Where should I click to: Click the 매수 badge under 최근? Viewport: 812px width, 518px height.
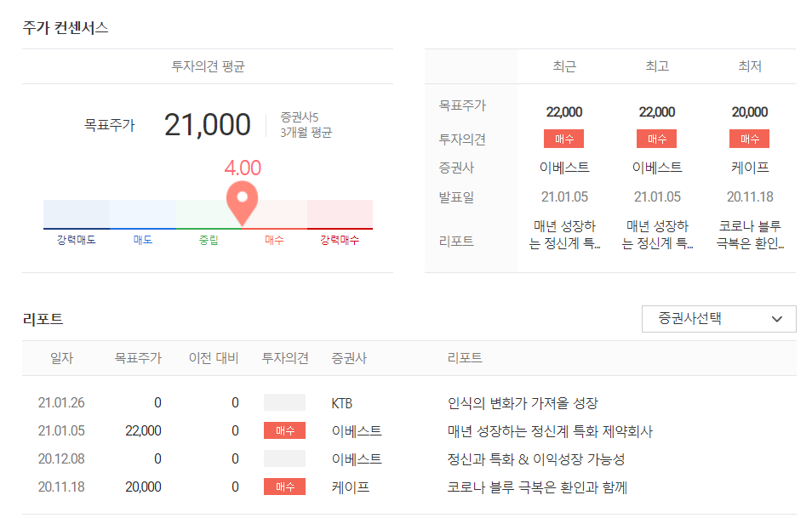[x=564, y=139]
